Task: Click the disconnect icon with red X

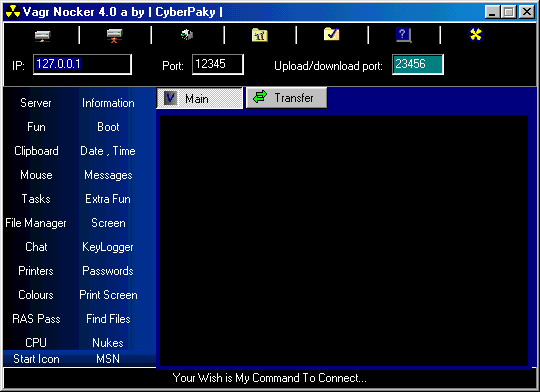Action: [x=114, y=35]
